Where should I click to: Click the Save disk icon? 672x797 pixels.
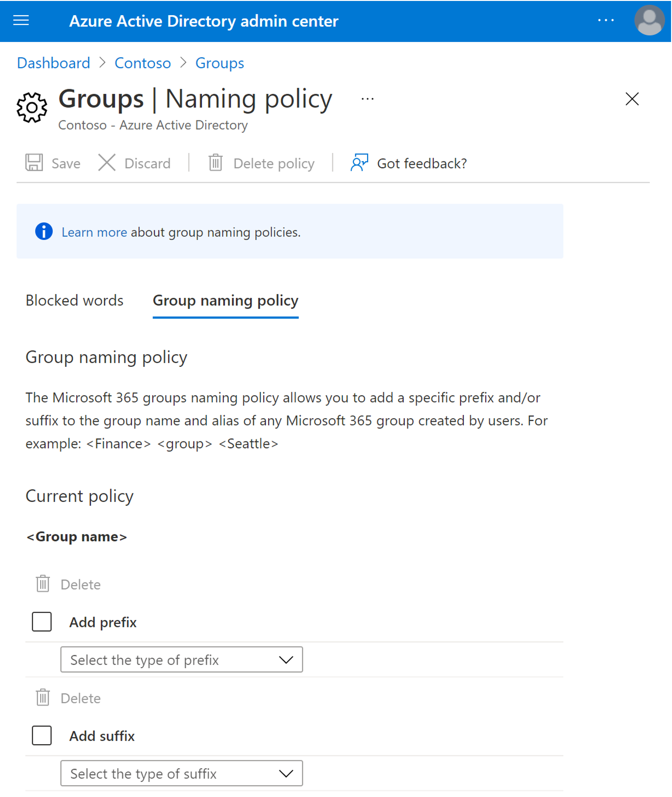click(34, 163)
